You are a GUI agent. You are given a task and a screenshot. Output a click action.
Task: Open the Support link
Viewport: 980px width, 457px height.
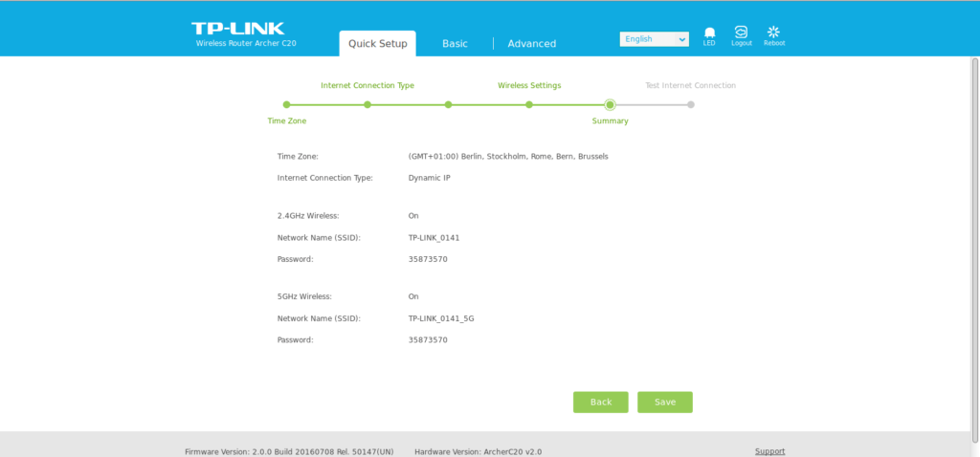(769, 451)
